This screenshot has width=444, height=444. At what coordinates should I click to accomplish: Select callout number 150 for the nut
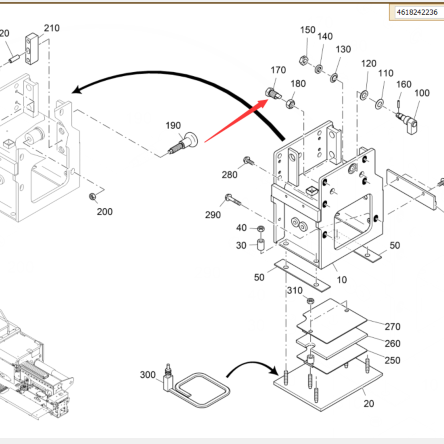[308, 30]
